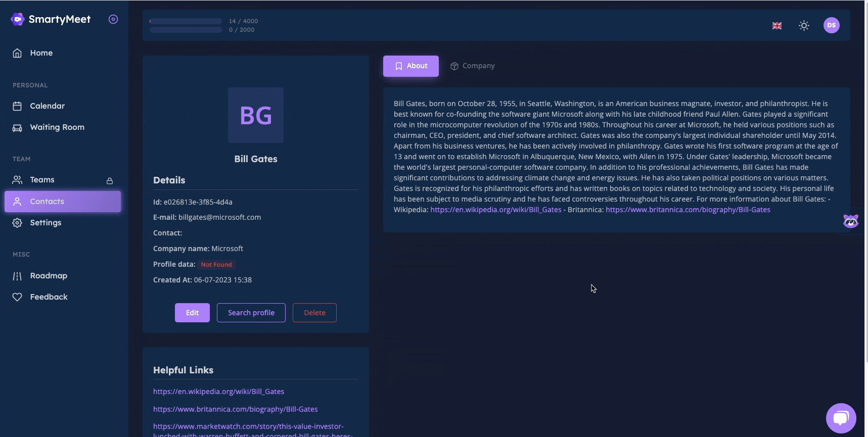Click the Id e026813e-3f85-4d4a text

coord(193,202)
